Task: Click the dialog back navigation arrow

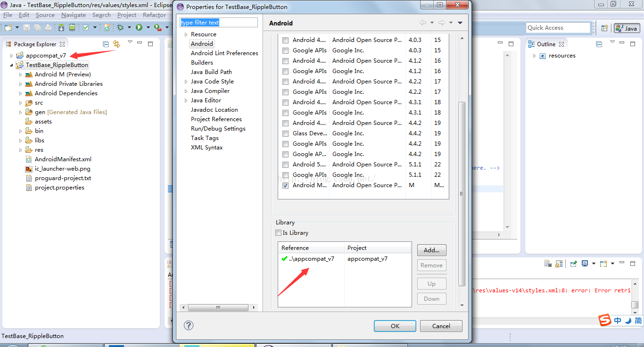Action: coord(423,23)
